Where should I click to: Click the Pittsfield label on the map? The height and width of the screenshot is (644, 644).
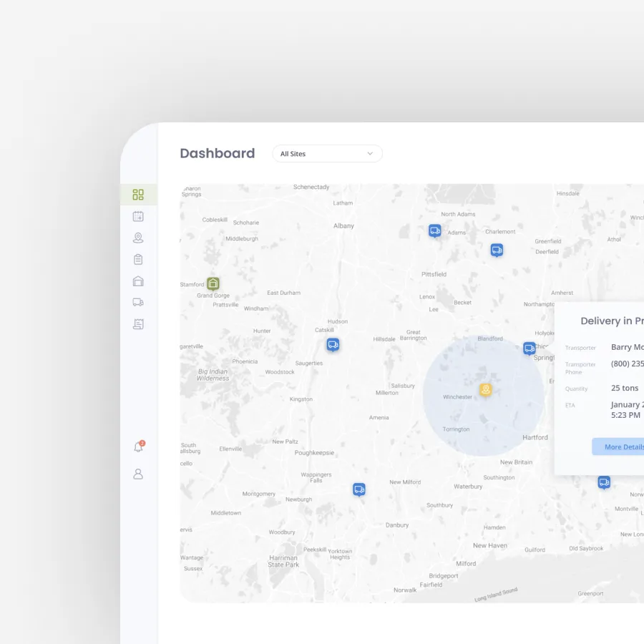coord(434,274)
